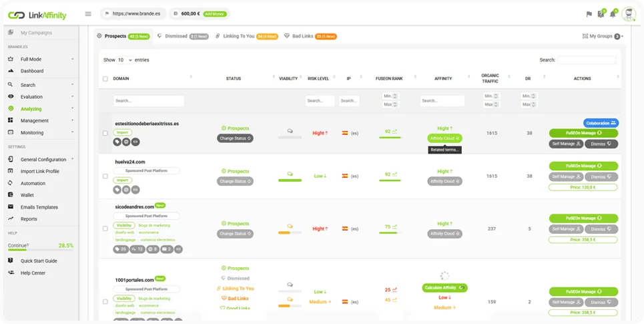This screenshot has width=644, height=324.
Task: Click the tag icon under estesitionodeberiaexitrisss.es
Action: (x=117, y=142)
